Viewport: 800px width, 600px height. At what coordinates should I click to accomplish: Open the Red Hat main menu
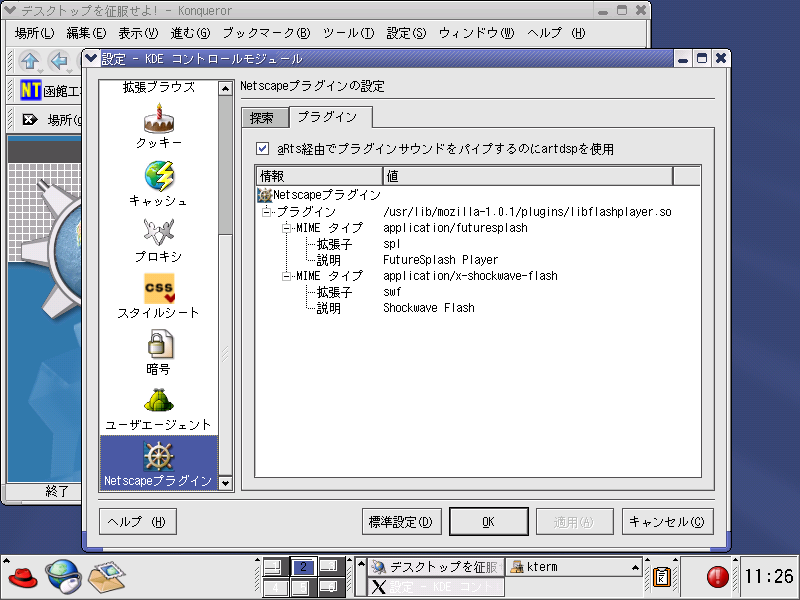pos(22,577)
